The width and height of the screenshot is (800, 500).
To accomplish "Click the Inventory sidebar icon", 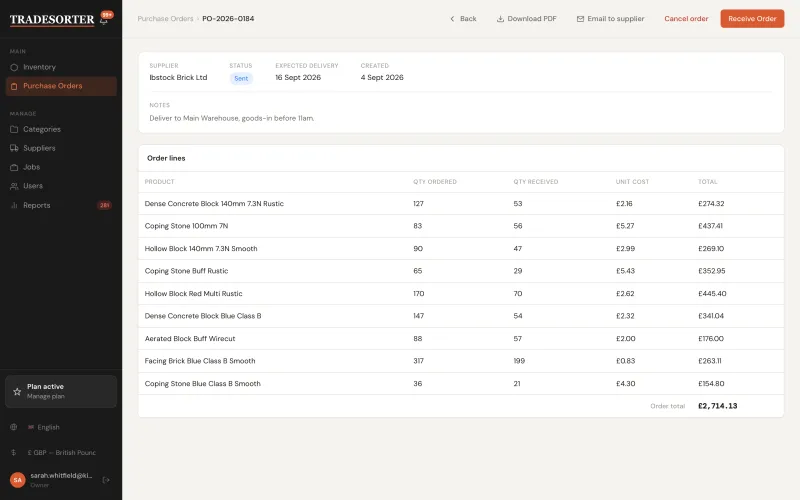I will tap(14, 67).
